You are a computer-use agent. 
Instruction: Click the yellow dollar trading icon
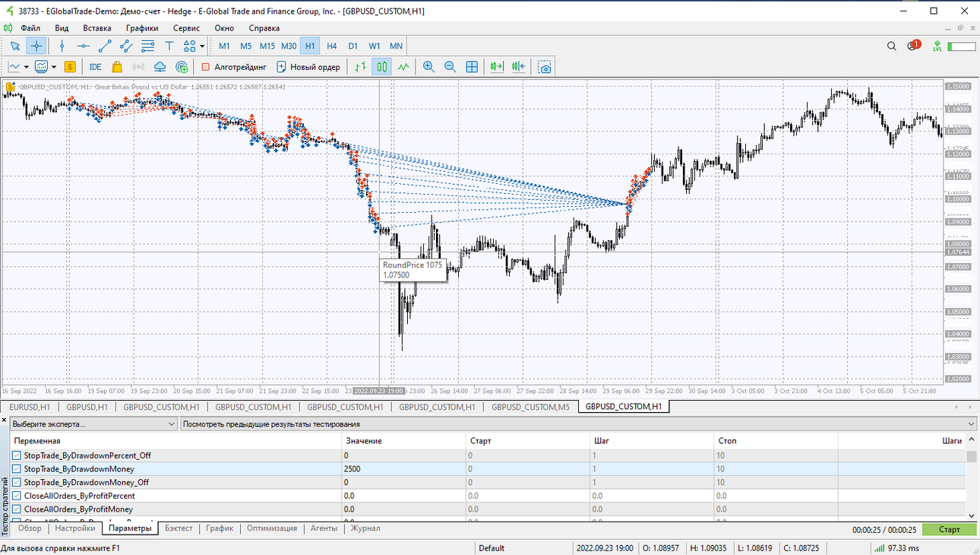70,67
